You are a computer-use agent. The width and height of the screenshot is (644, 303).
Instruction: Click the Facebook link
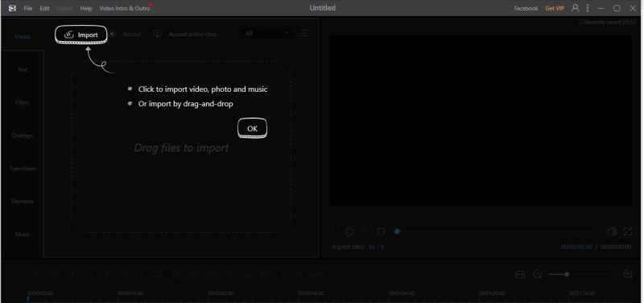click(x=526, y=8)
